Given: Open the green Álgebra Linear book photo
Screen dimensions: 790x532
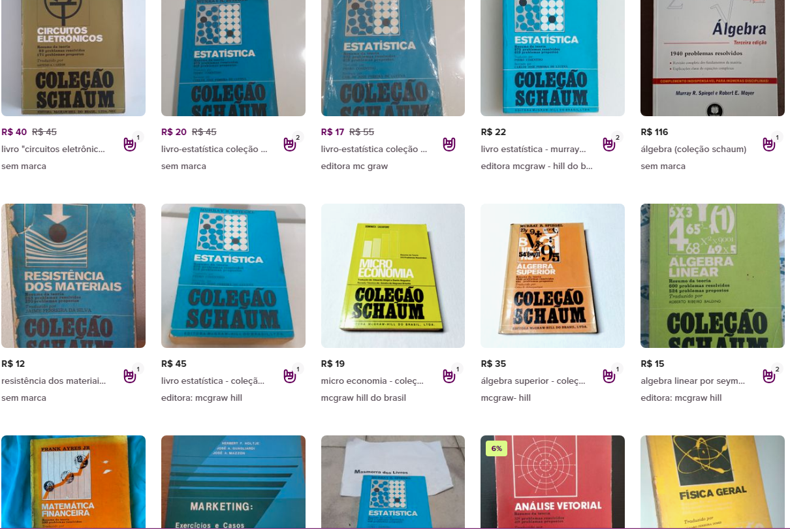Looking at the screenshot, I should tap(712, 275).
